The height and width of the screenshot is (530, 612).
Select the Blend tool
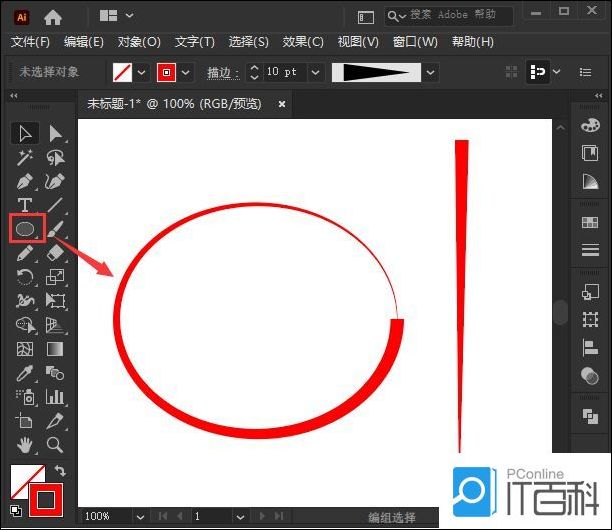pyautogui.click(x=55, y=373)
